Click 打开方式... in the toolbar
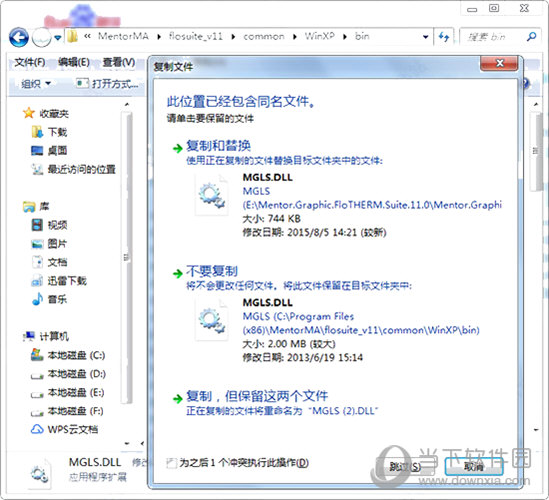 pyautogui.click(x=108, y=84)
